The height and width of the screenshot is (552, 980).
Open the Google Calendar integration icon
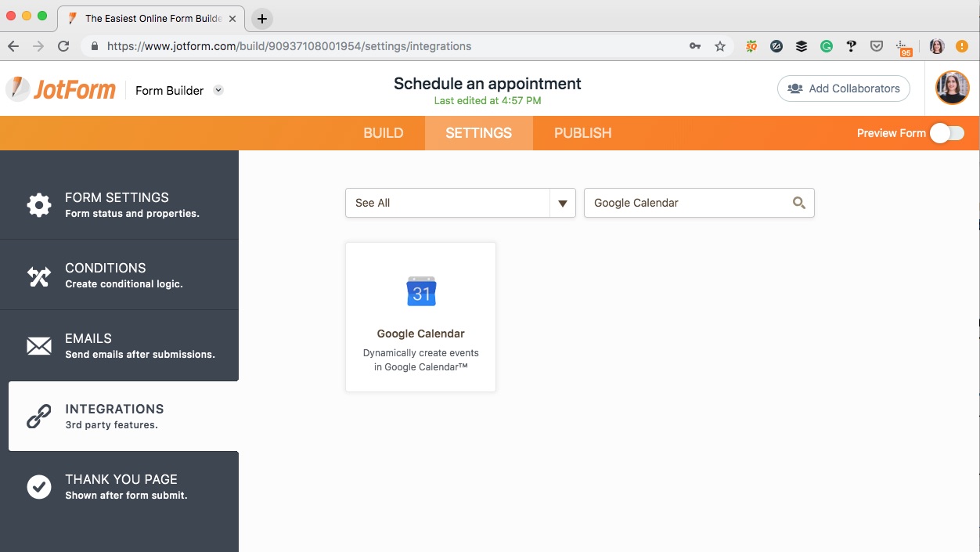[421, 292]
